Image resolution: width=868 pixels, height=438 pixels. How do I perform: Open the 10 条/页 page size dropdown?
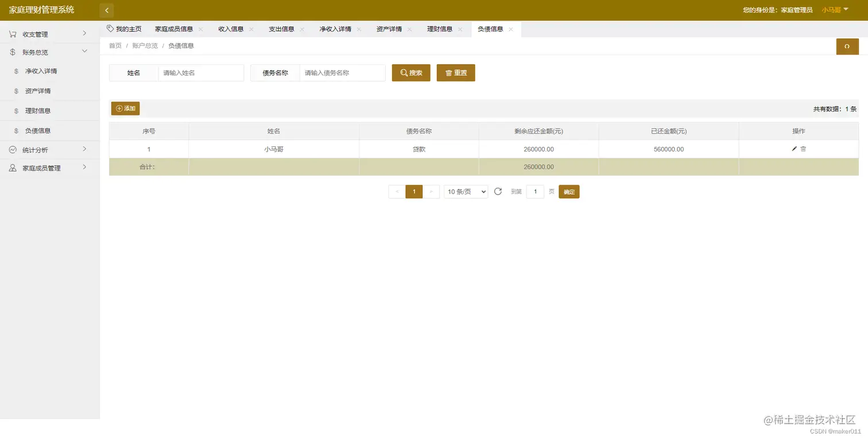(x=466, y=192)
